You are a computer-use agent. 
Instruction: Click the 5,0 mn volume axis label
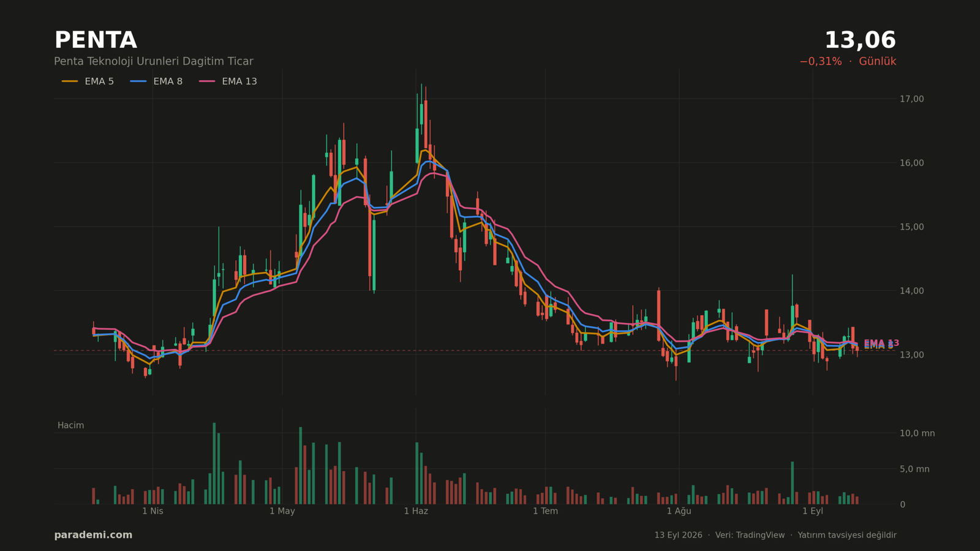pyautogui.click(x=914, y=469)
